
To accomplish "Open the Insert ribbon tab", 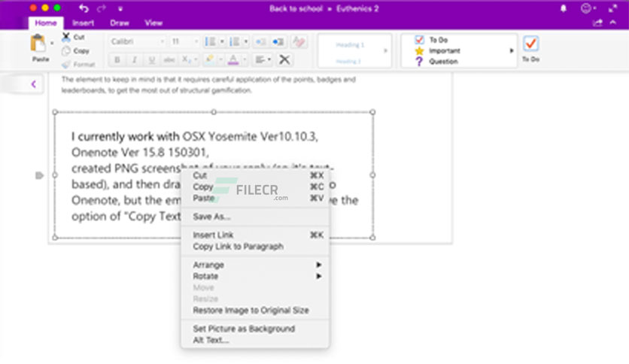I will click(x=83, y=23).
